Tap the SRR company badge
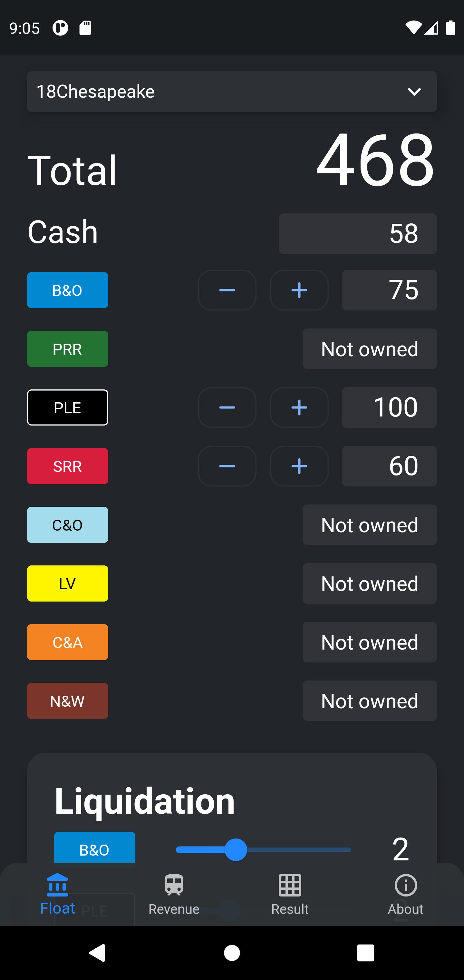464x980 pixels. (68, 466)
